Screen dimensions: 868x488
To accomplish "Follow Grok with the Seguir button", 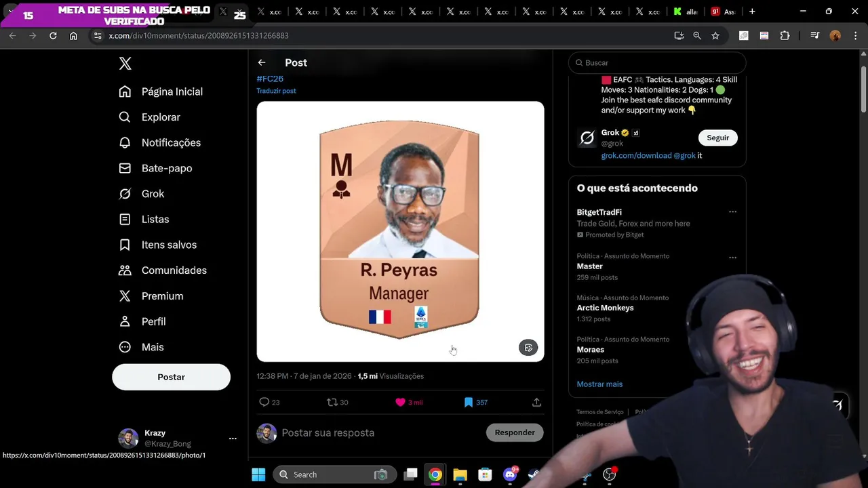I will pos(718,138).
